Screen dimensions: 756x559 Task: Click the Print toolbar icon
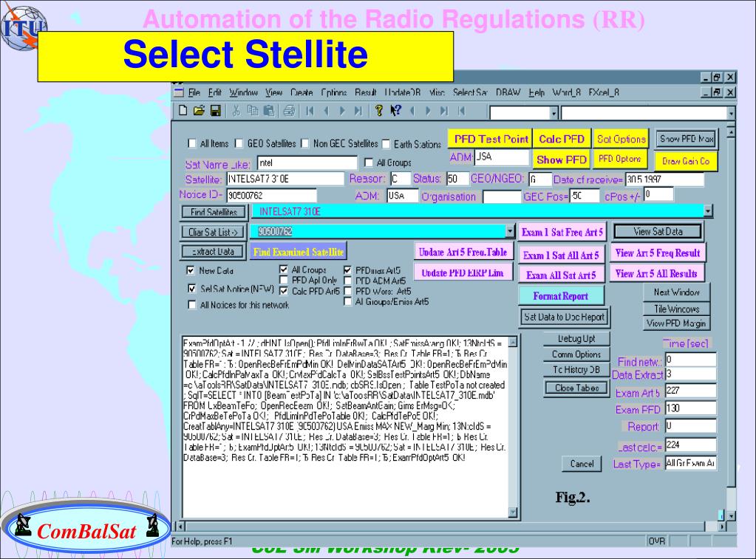(x=289, y=111)
